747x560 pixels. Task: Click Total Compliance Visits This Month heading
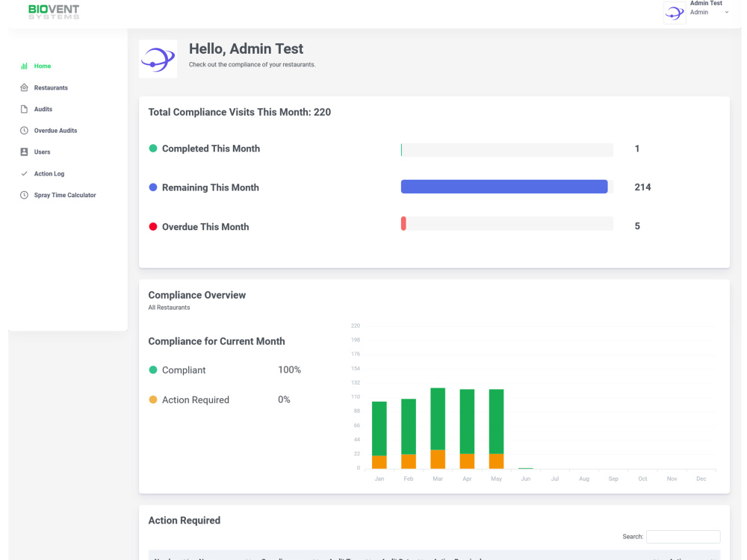[x=240, y=113]
